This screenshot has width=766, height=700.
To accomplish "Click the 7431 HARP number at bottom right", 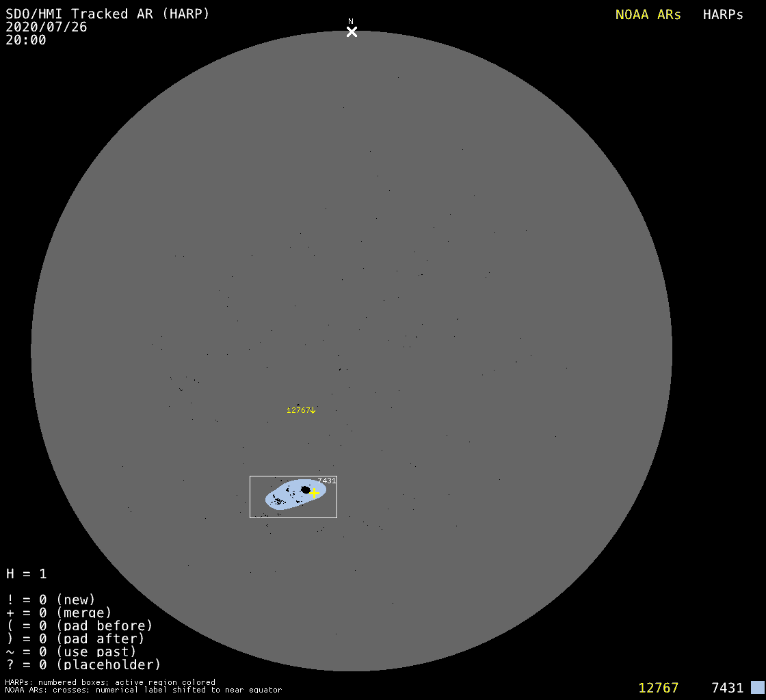I will point(727,688).
